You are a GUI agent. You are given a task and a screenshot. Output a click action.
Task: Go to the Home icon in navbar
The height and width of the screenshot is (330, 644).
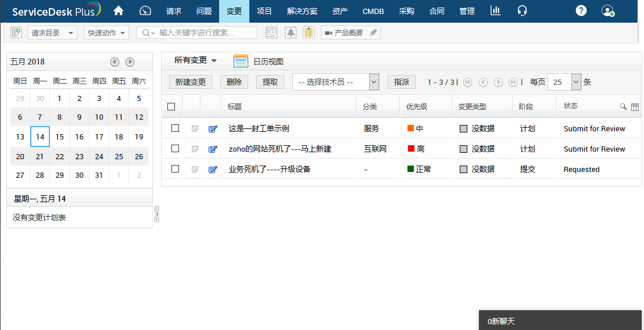click(119, 10)
